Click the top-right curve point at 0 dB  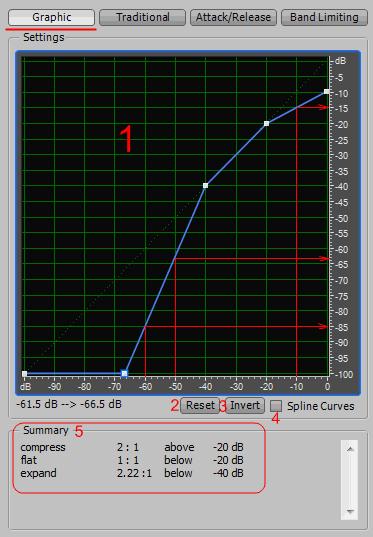click(x=327, y=92)
